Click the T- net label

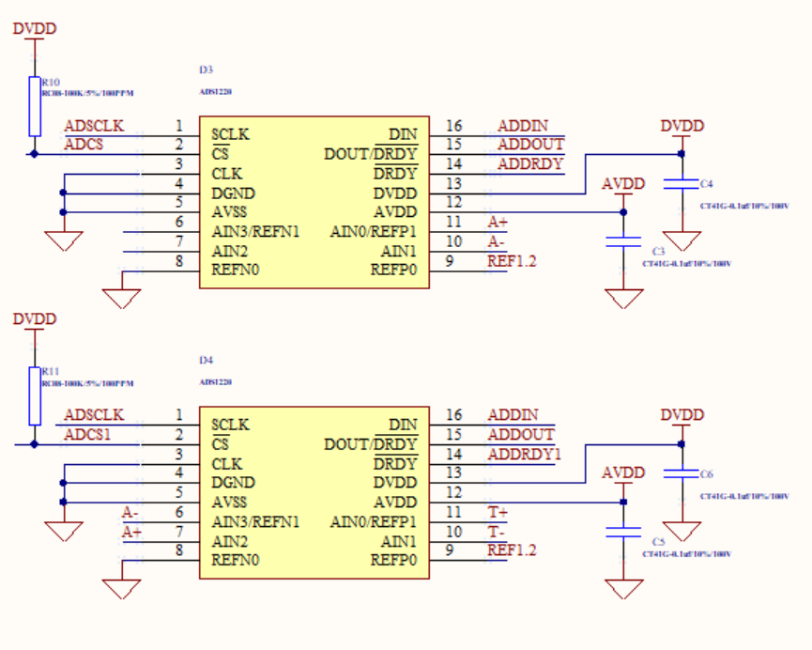tap(496, 532)
